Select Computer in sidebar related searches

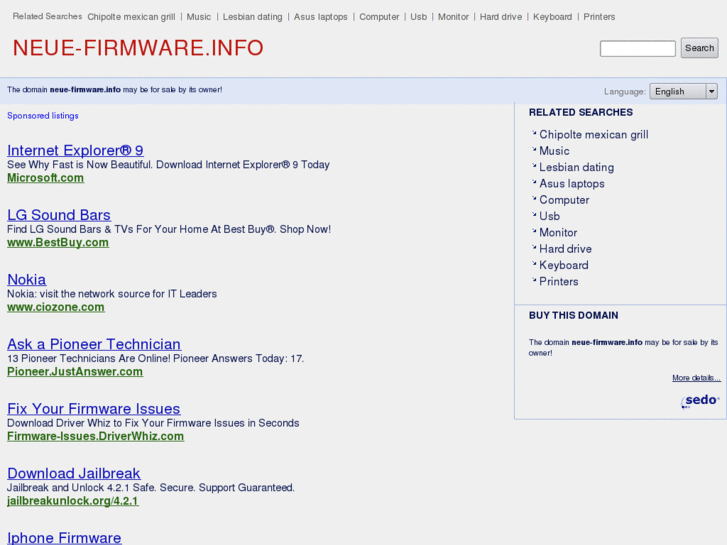[x=564, y=200]
